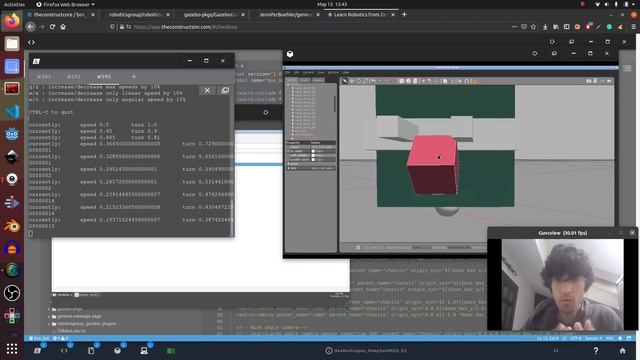The height and width of the screenshot is (360, 640).
Task: Expand the gazebo-pkgs folder in file tree
Action: tap(49, 309)
